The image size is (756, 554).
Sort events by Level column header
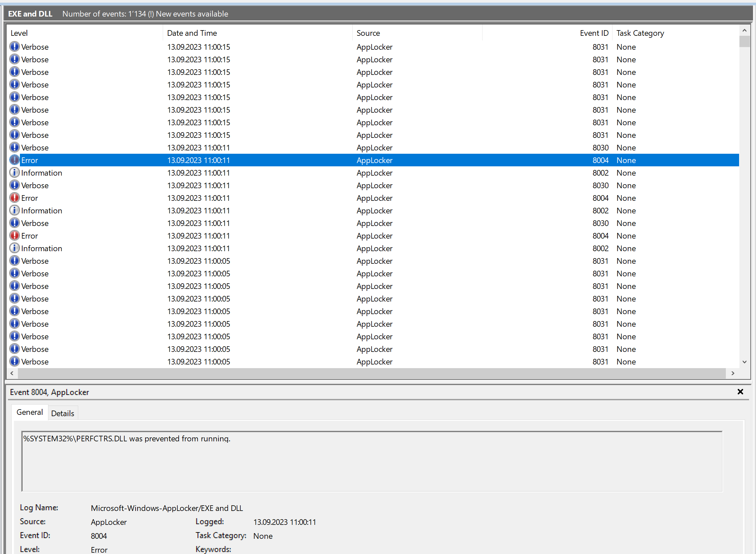[x=19, y=33]
